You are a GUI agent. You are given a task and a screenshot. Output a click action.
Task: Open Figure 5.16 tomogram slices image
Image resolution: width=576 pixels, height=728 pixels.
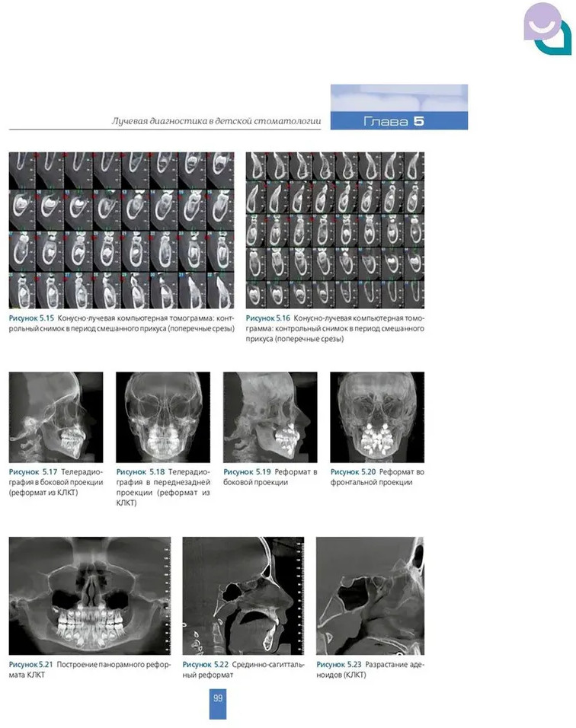(x=334, y=229)
